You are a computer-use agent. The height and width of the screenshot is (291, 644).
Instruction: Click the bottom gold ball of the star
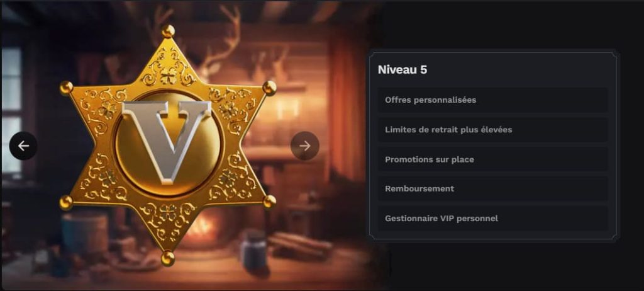click(x=167, y=258)
